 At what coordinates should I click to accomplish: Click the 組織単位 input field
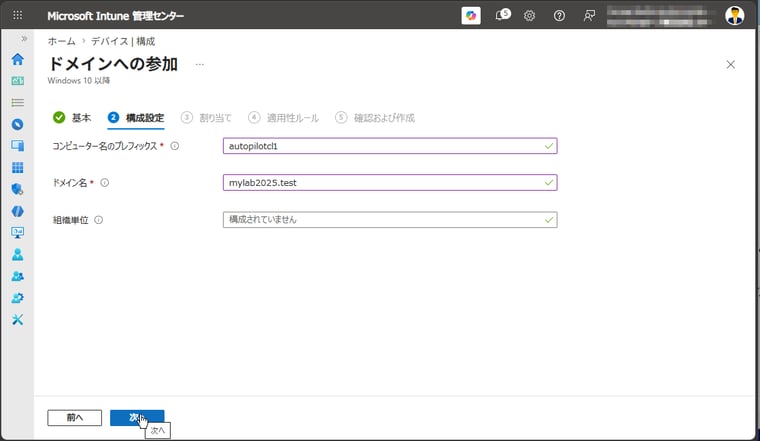(390, 220)
